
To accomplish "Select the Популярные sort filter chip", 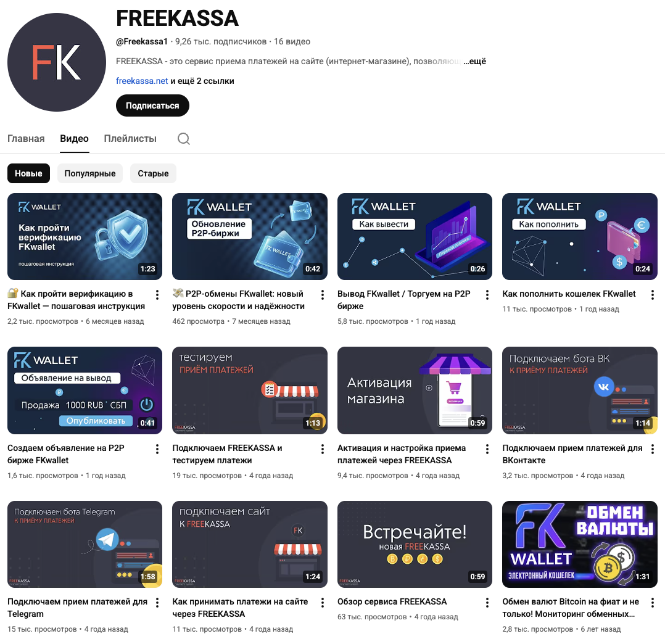I will pos(90,173).
